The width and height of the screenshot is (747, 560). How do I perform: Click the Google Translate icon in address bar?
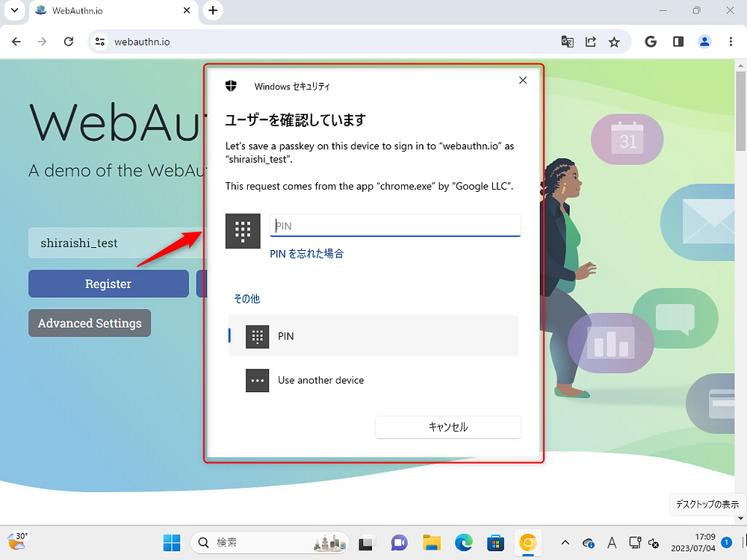point(567,42)
